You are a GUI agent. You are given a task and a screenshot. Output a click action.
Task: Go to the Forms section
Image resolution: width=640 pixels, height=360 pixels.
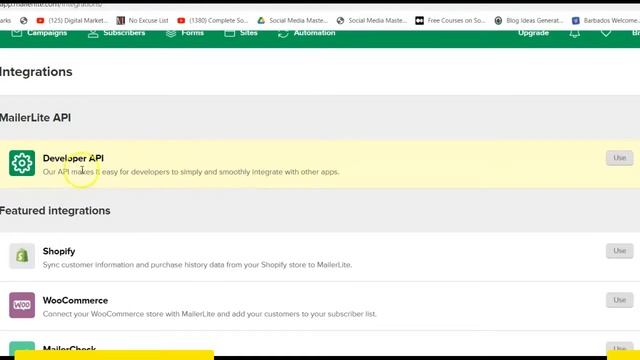[x=185, y=33]
